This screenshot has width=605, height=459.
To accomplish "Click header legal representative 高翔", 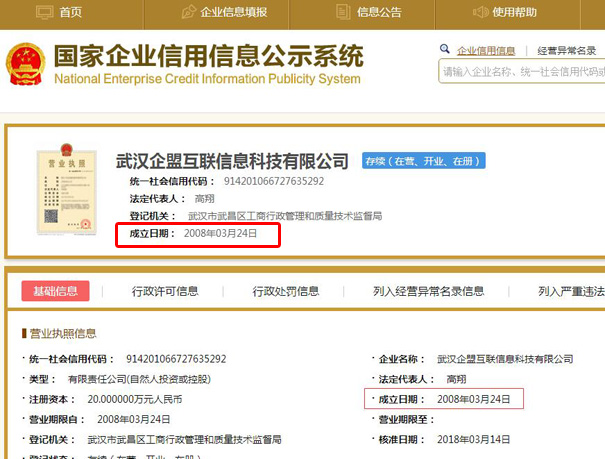I will [x=204, y=199].
